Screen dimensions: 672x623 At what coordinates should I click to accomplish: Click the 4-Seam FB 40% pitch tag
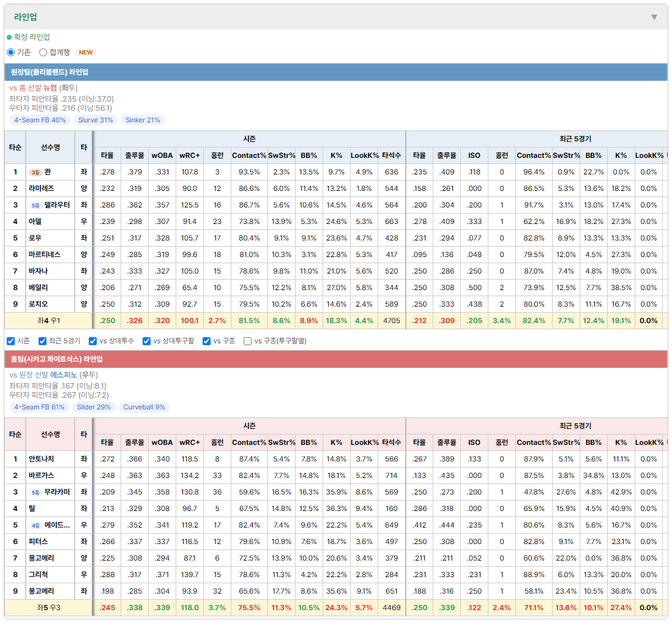tap(40, 120)
